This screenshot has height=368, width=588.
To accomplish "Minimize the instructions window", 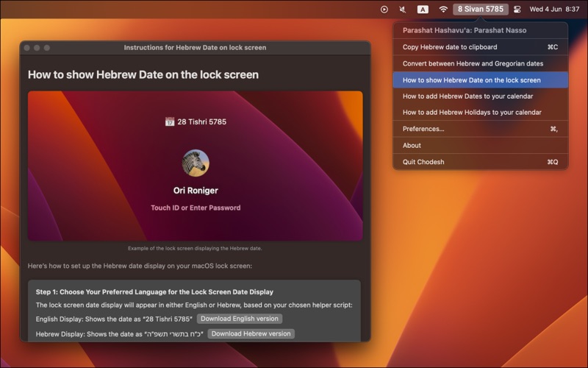I will click(x=37, y=48).
